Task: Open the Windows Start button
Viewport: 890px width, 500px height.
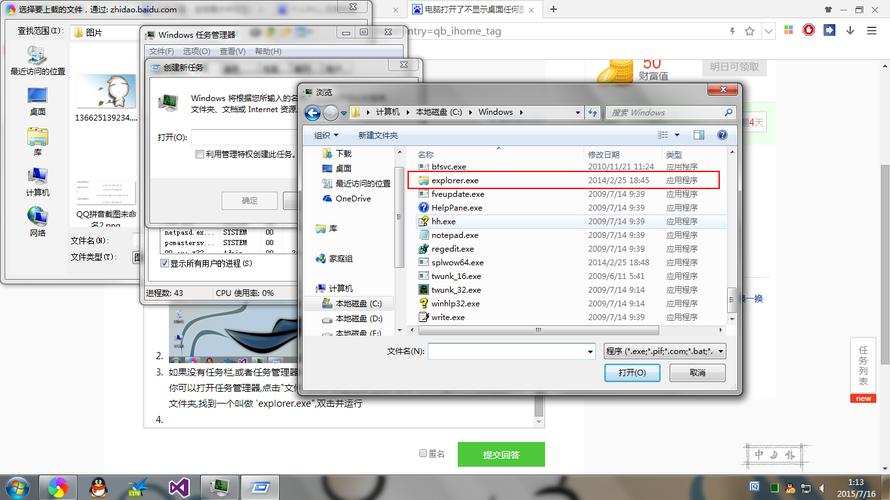Action: coord(17,488)
